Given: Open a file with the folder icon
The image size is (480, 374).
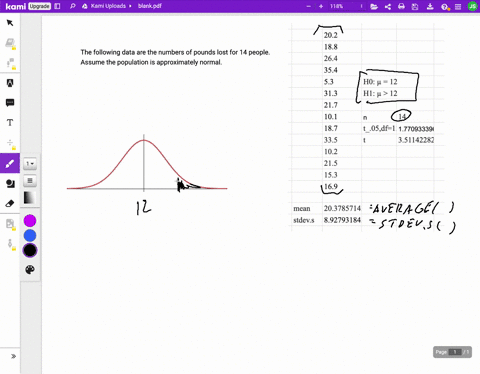Looking at the screenshot, I should click(374, 6).
